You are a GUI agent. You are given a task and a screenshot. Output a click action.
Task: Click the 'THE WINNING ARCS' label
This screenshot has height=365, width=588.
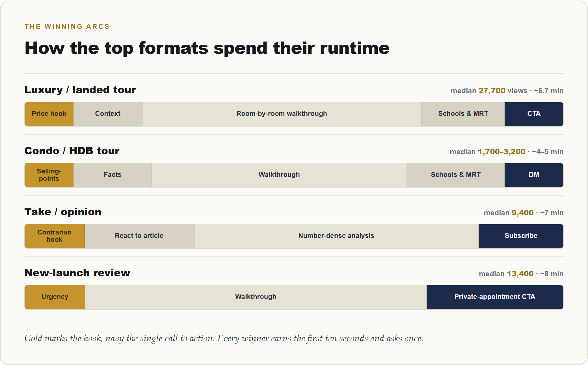(67, 27)
